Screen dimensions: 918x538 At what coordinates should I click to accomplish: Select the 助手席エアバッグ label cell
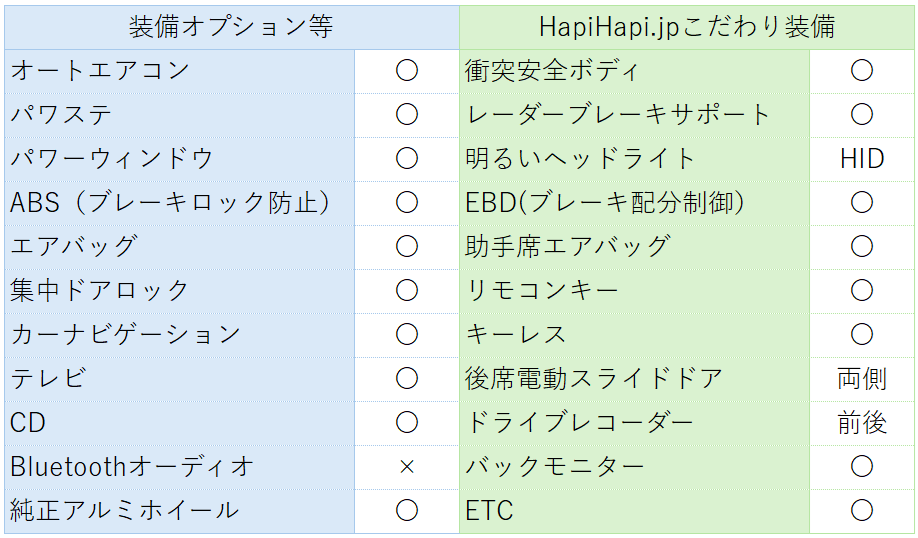[x=635, y=247]
